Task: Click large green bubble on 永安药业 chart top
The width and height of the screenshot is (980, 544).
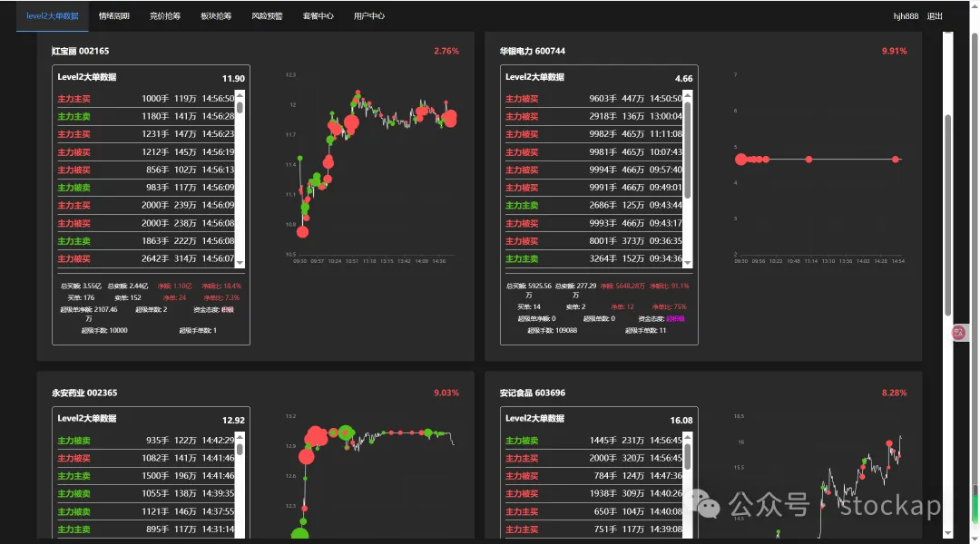Action: pos(347,432)
